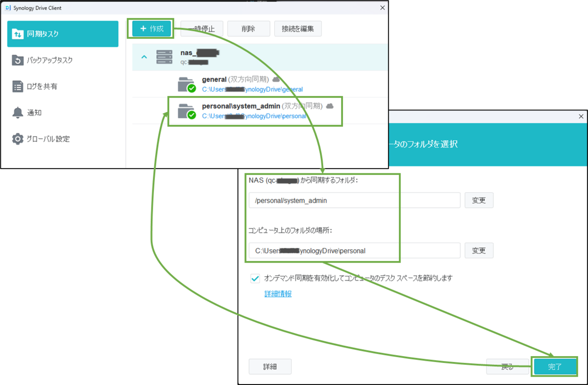Click the 詳細 button in the dialog
The image size is (588, 385).
270,366
